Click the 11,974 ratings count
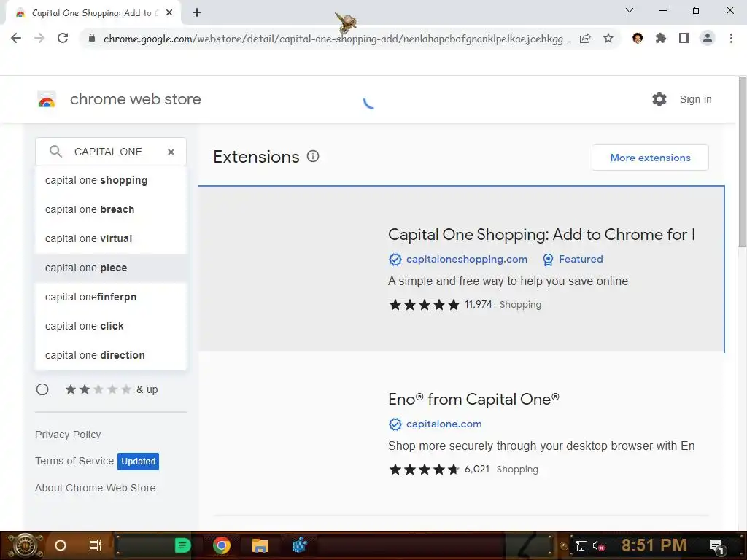This screenshot has height=560, width=747. tap(479, 304)
